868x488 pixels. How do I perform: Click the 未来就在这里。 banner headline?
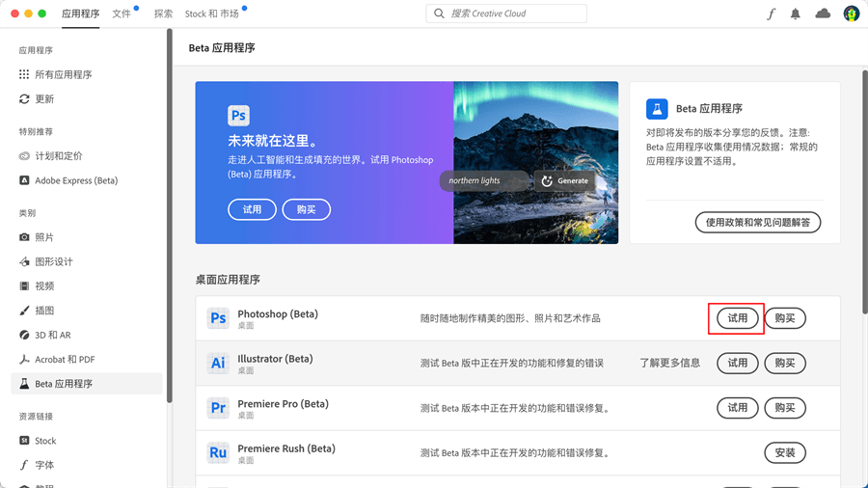(274, 141)
